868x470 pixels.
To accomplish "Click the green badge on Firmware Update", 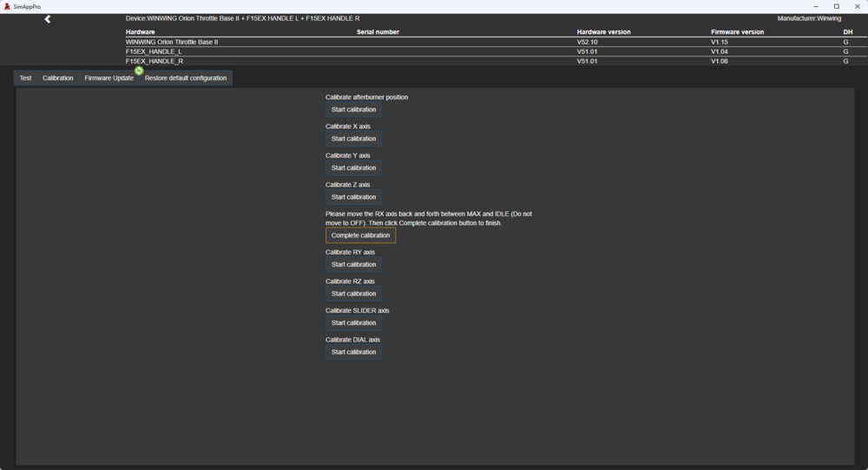I will pyautogui.click(x=139, y=71).
